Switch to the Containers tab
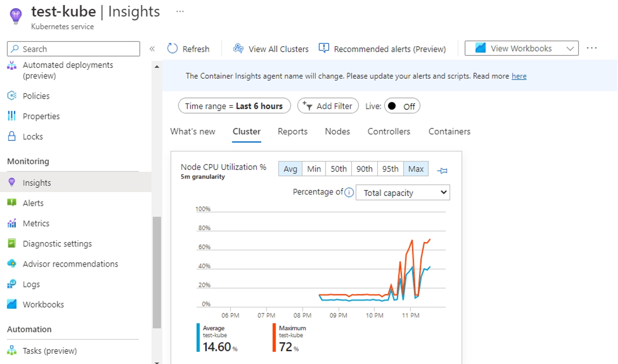Image resolution: width=618 pixels, height=364 pixels. pyautogui.click(x=449, y=132)
